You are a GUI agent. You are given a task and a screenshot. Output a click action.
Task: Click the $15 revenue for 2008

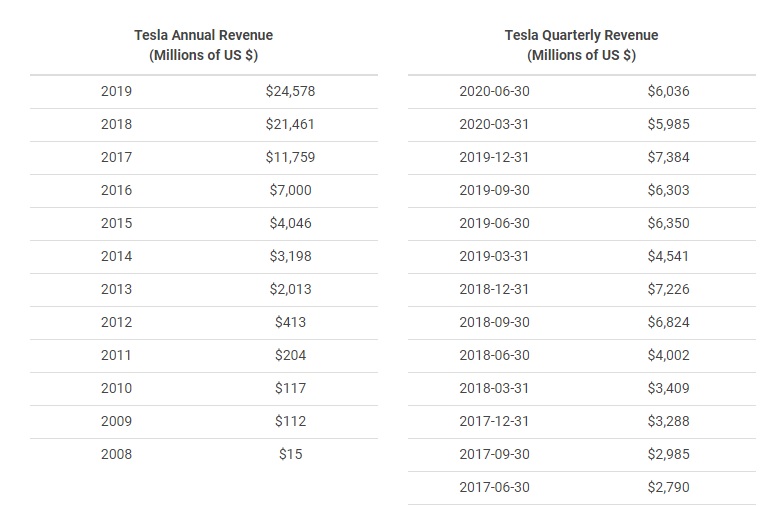(290, 454)
